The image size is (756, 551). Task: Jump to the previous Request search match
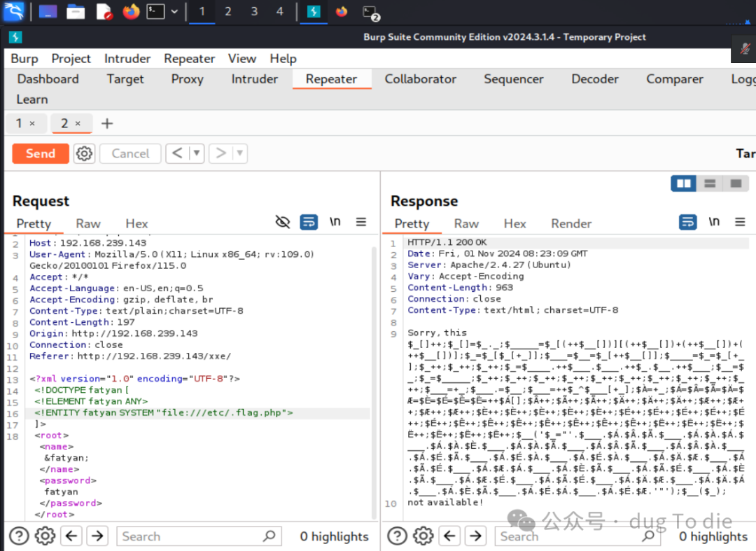[71, 536]
